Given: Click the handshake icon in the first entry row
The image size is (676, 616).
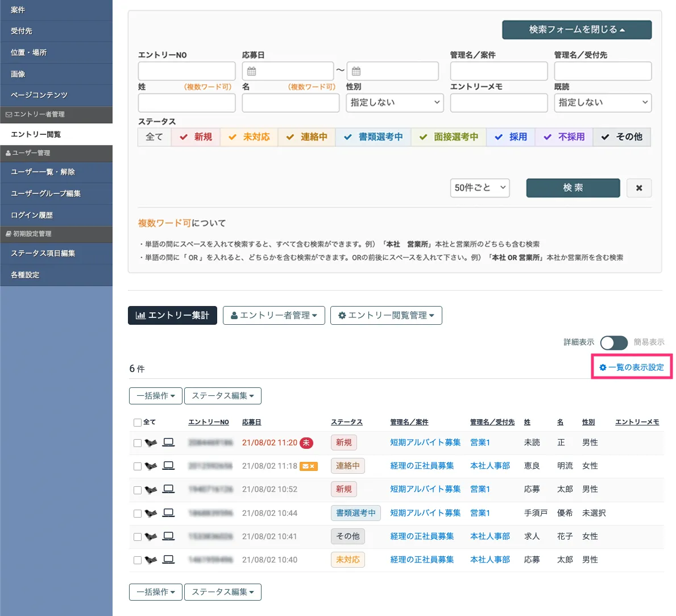Looking at the screenshot, I should (150, 443).
